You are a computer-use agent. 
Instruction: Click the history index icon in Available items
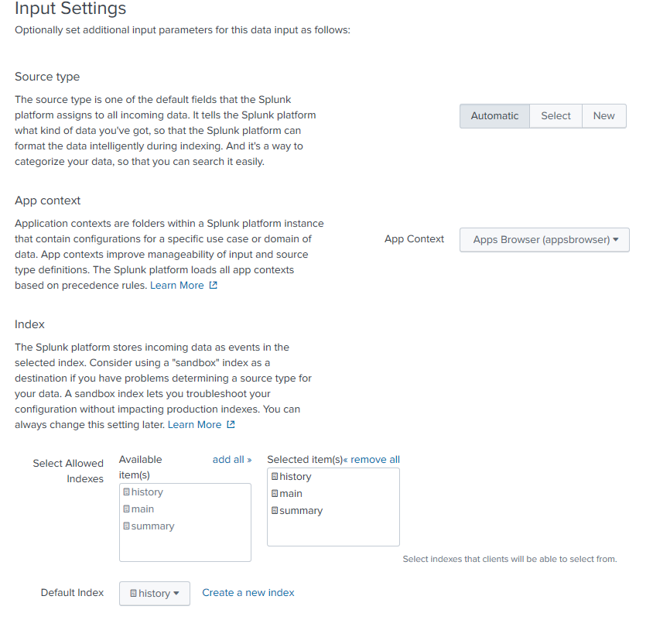tap(127, 492)
